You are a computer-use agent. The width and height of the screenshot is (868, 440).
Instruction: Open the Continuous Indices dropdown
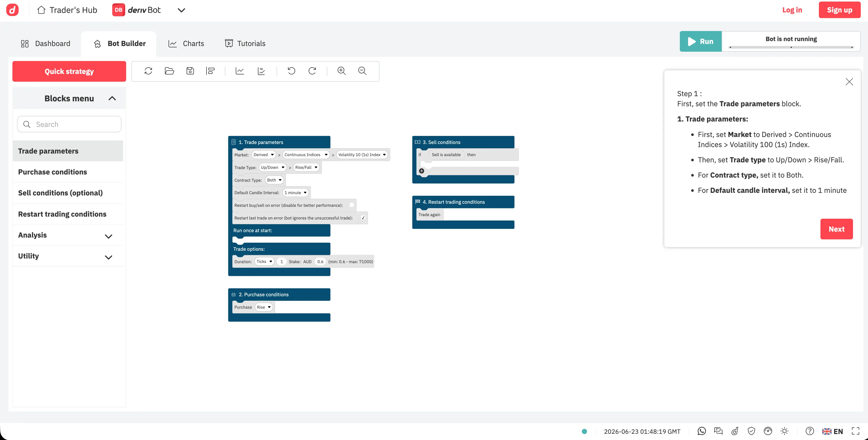[x=306, y=155]
